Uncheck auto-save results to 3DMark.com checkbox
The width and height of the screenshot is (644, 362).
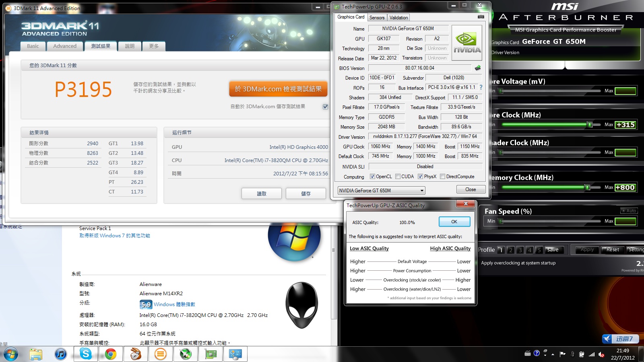point(325,107)
